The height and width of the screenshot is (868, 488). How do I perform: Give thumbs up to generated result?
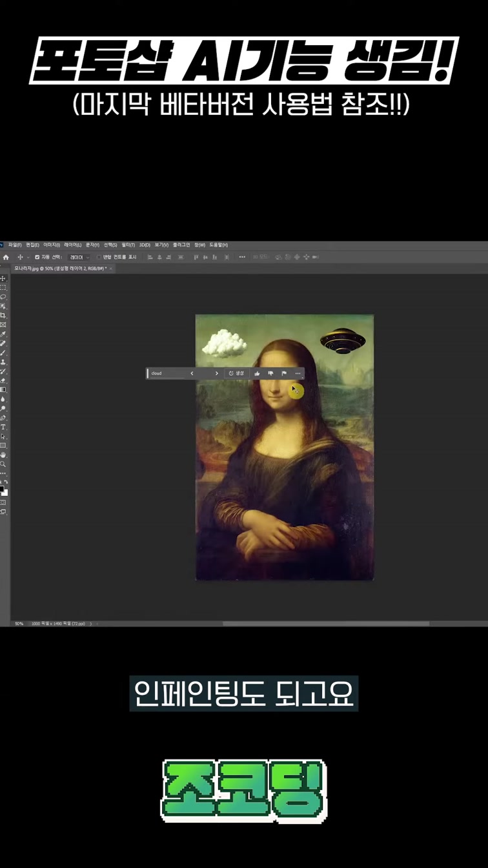[x=257, y=373]
